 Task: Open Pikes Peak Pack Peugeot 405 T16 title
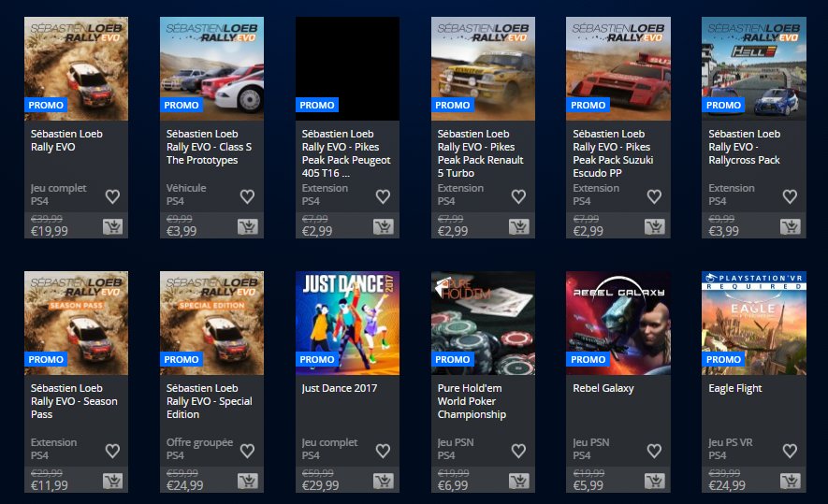(x=346, y=153)
